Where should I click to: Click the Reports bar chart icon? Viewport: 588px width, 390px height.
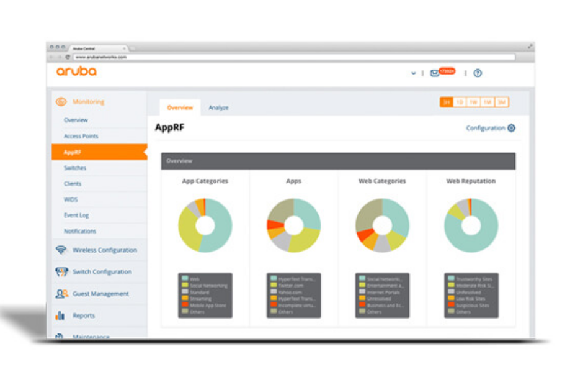[x=60, y=315]
